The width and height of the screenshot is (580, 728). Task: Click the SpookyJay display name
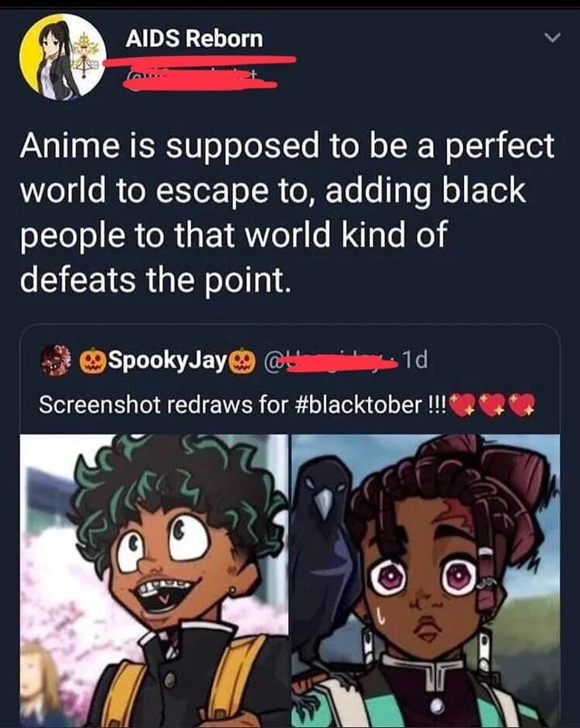coord(168,359)
